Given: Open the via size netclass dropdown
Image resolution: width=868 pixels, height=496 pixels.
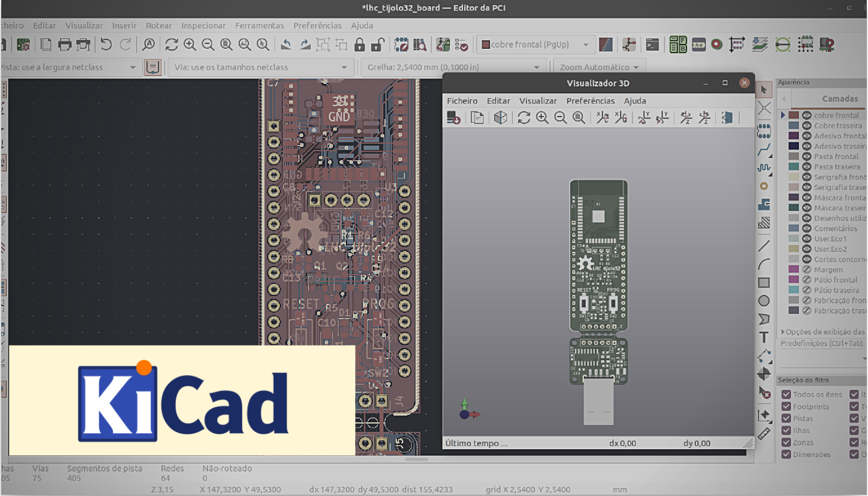Looking at the screenshot, I should [x=261, y=67].
